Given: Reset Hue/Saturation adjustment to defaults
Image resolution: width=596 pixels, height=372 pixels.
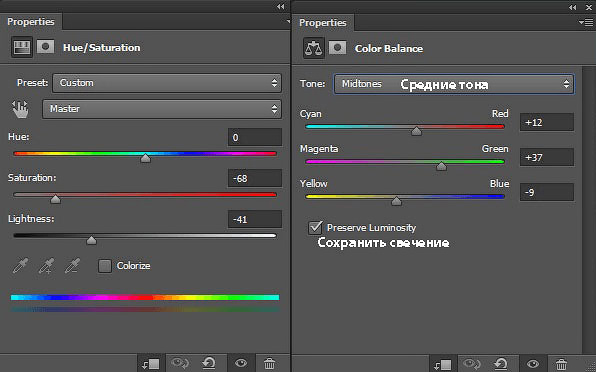Looking at the screenshot, I should [209, 364].
